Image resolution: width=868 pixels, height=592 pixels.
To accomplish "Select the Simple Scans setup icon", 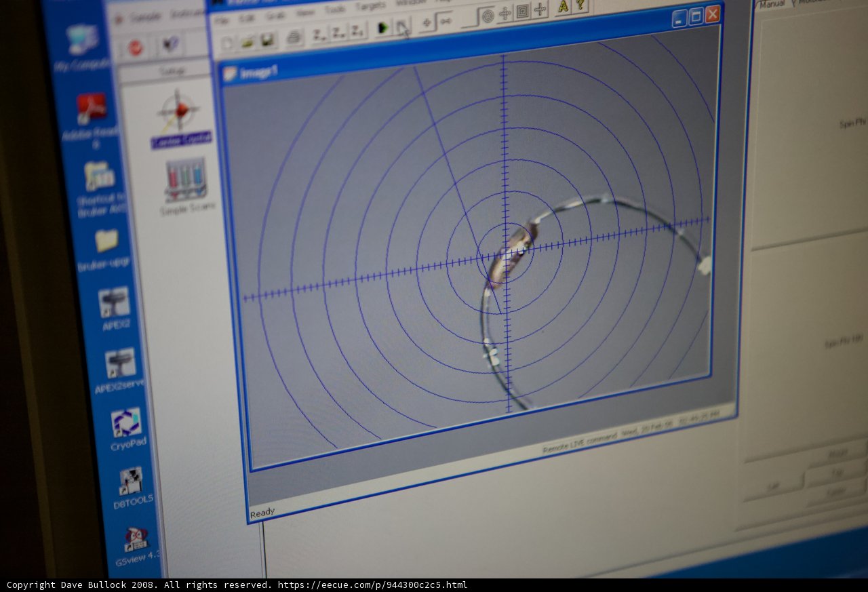I will [x=186, y=188].
